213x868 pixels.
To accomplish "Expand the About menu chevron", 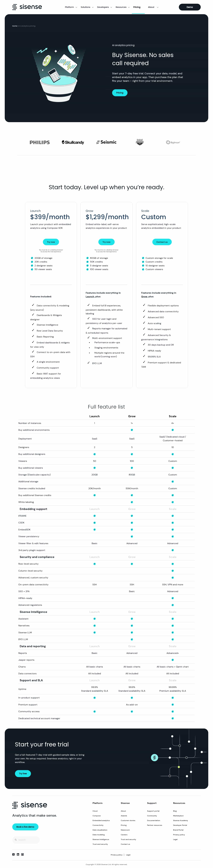I will point(158,7).
